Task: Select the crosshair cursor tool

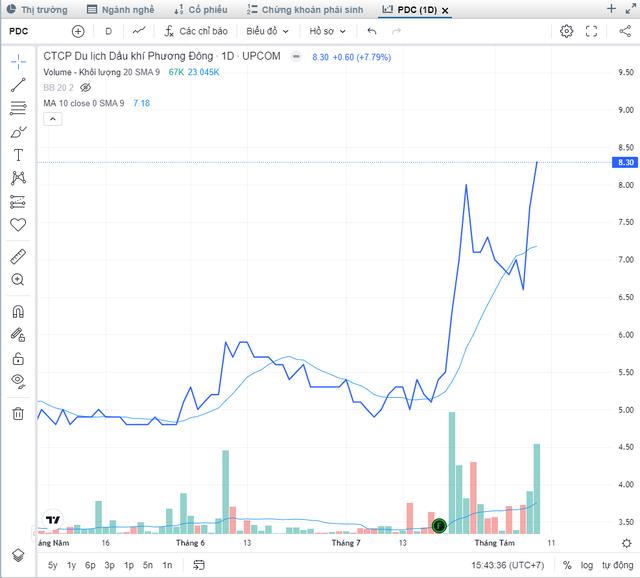Action: [18, 61]
